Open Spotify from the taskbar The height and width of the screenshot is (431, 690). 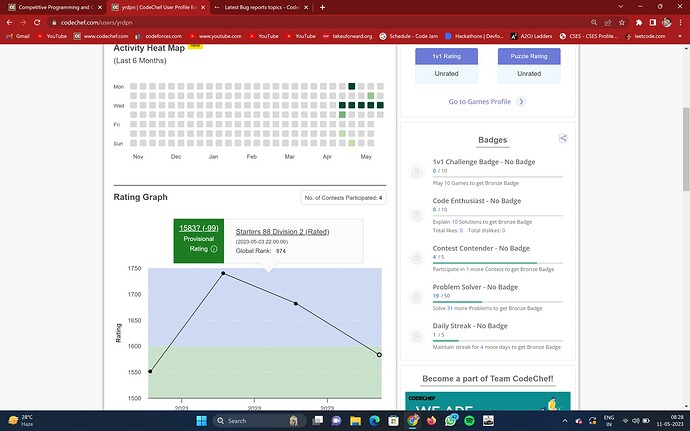tap(470, 421)
